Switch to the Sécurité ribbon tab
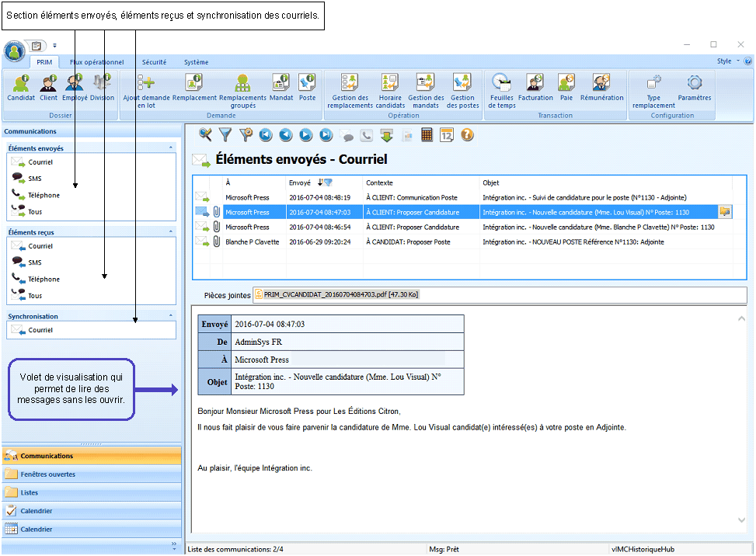The image size is (756, 556). (x=154, y=62)
